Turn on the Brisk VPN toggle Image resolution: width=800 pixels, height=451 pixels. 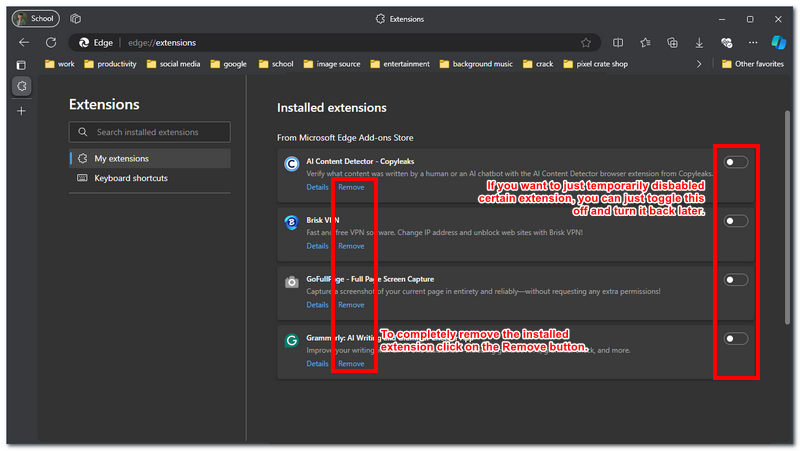pyautogui.click(x=736, y=221)
